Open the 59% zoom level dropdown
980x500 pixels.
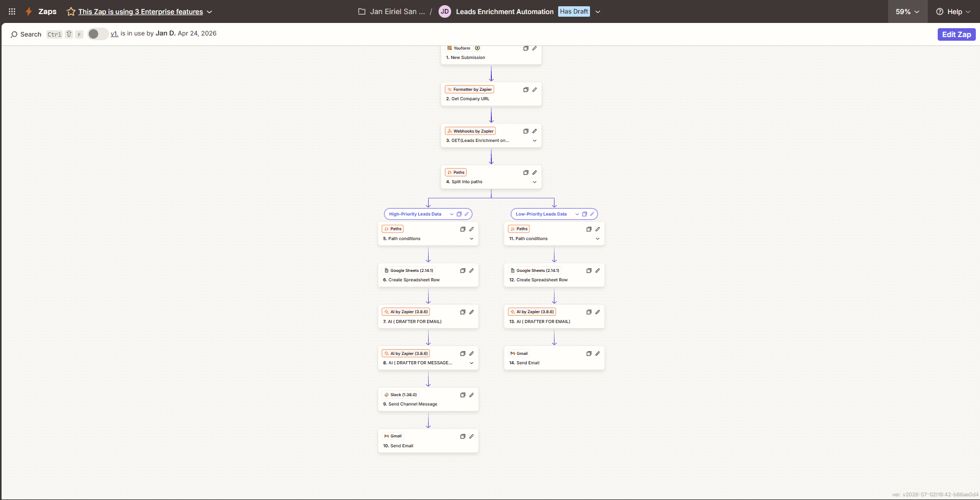tap(907, 11)
